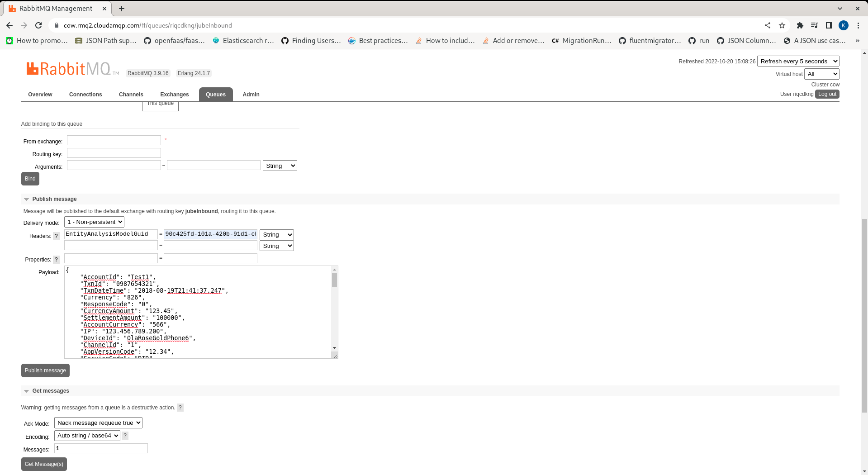Open second header row String type dropdown
This screenshot has width=868, height=475.
click(x=277, y=246)
